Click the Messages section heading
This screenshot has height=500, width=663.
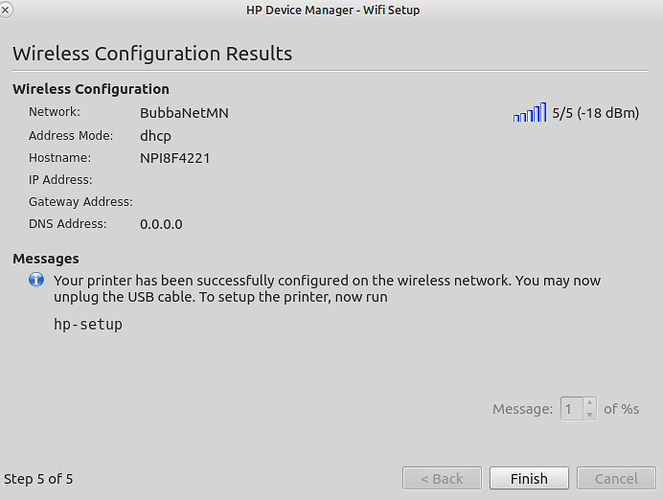coord(46,258)
